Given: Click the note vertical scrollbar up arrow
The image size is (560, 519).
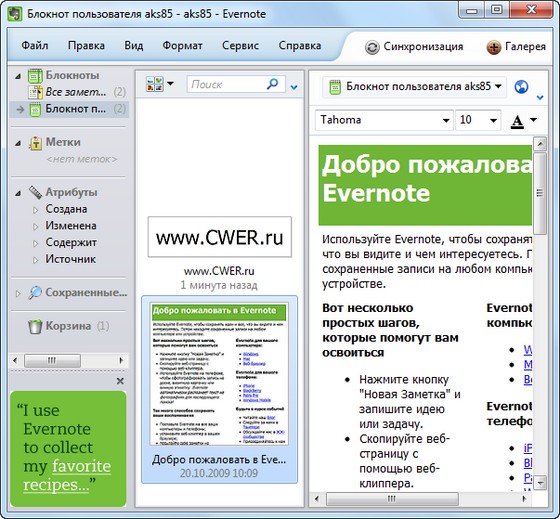Looking at the screenshot, I should click(x=540, y=144).
